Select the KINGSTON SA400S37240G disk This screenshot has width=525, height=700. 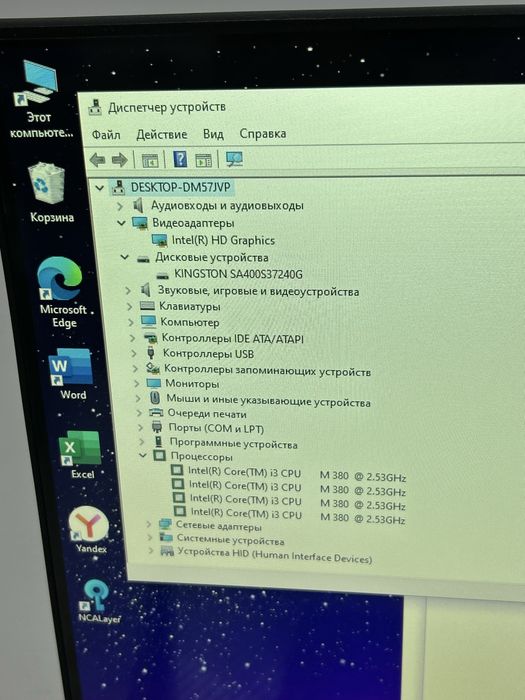238,274
